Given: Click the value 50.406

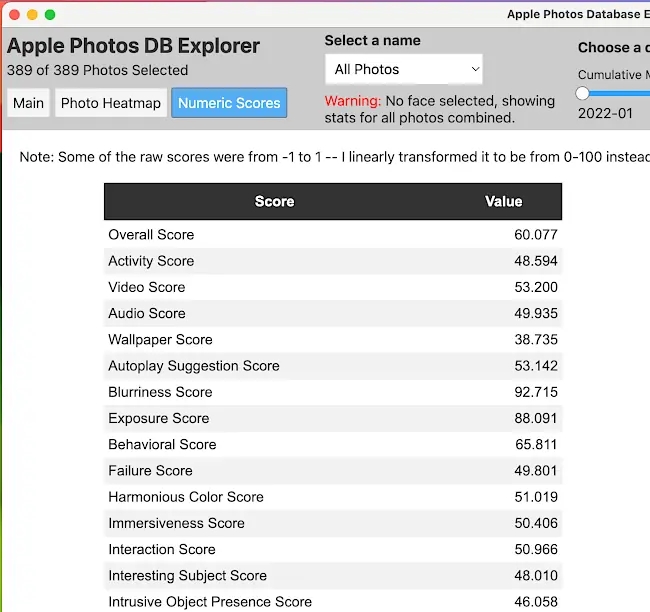Looking at the screenshot, I should [536, 523].
